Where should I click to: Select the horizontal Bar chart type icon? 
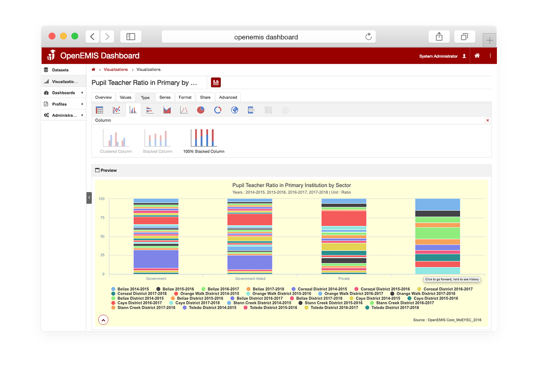pyautogui.click(x=150, y=110)
